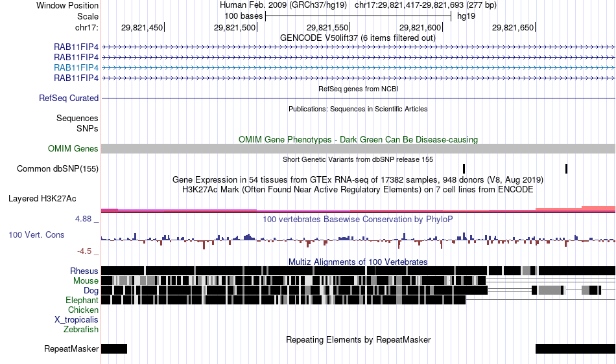Open the 100 Vert. Cons track label
This screenshot has height=364, width=616.
[x=36, y=235]
